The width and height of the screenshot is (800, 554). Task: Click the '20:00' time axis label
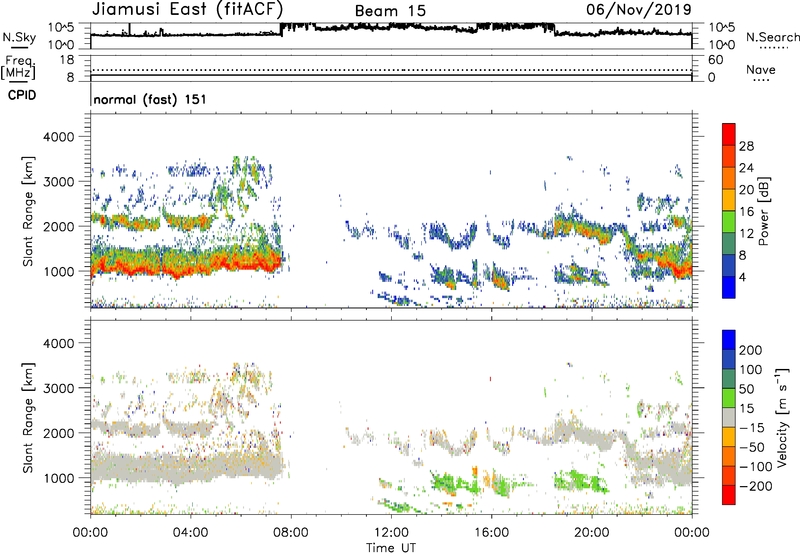[592, 533]
